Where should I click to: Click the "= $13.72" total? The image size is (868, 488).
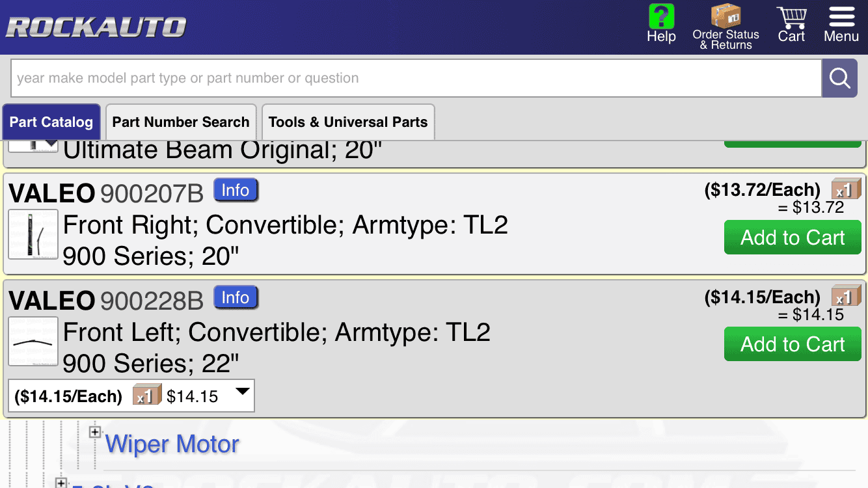(811, 208)
